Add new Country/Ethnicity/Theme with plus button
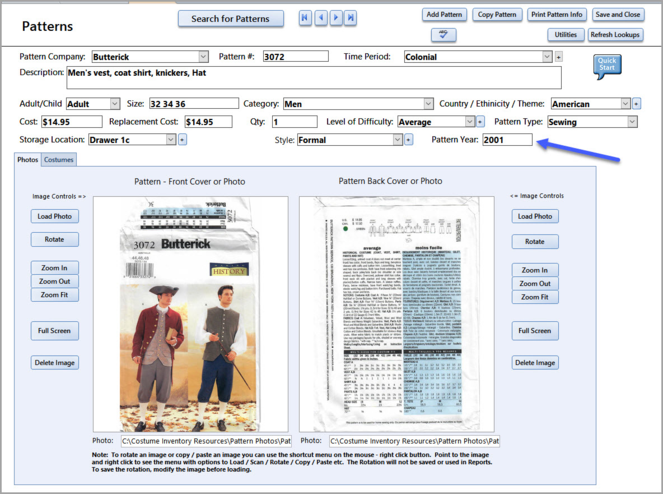Image resolution: width=663 pixels, height=494 pixels. [636, 104]
